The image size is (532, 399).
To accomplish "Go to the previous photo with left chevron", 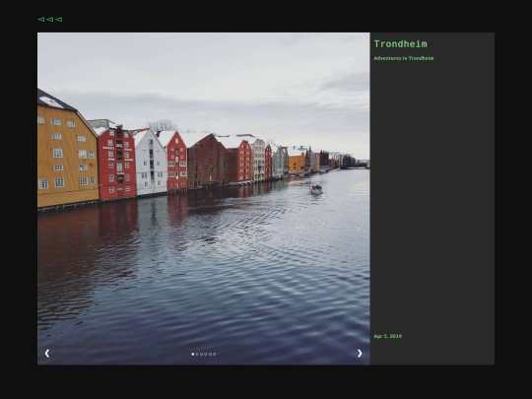I will point(47,354).
